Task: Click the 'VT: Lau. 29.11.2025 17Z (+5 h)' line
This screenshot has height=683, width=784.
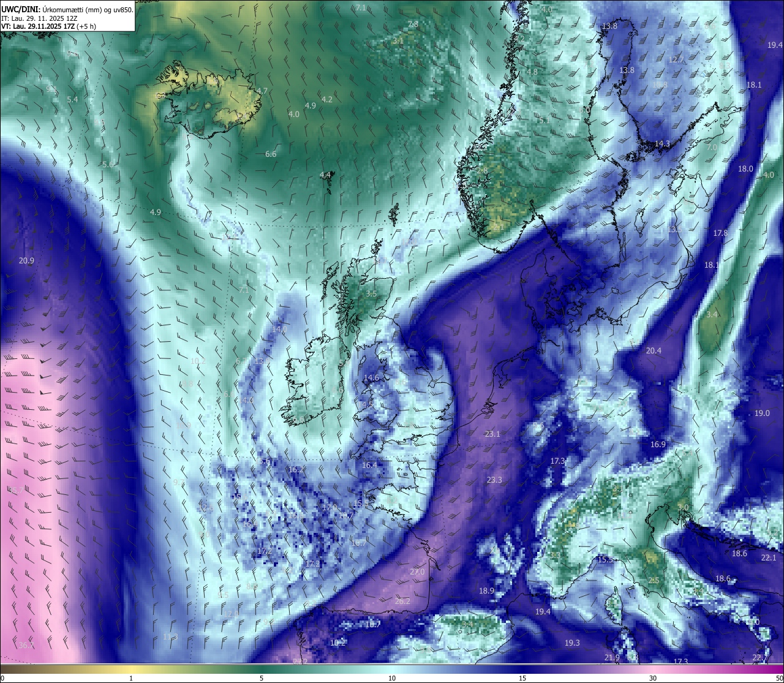Action: (48, 26)
